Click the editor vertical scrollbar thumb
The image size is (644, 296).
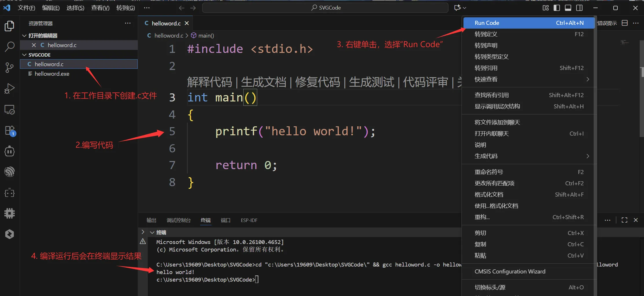(x=642, y=72)
